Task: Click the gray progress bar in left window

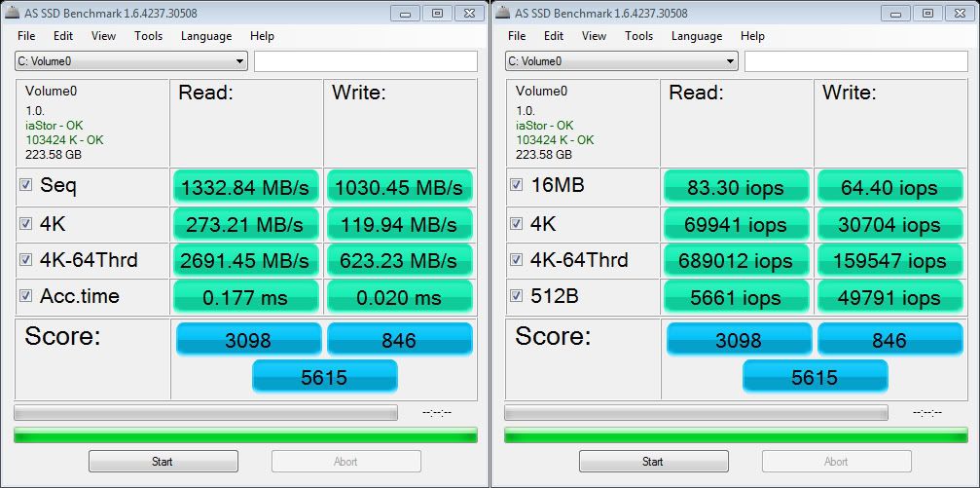Action: [x=205, y=412]
